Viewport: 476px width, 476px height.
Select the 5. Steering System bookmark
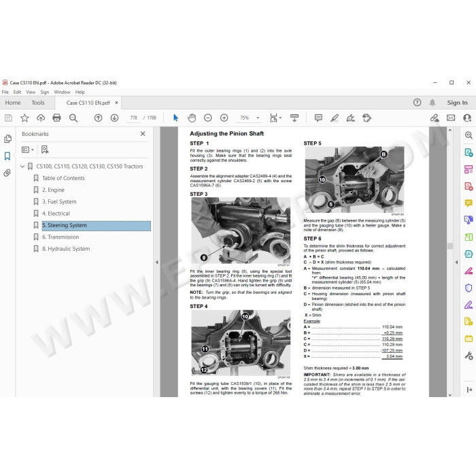(x=97, y=226)
